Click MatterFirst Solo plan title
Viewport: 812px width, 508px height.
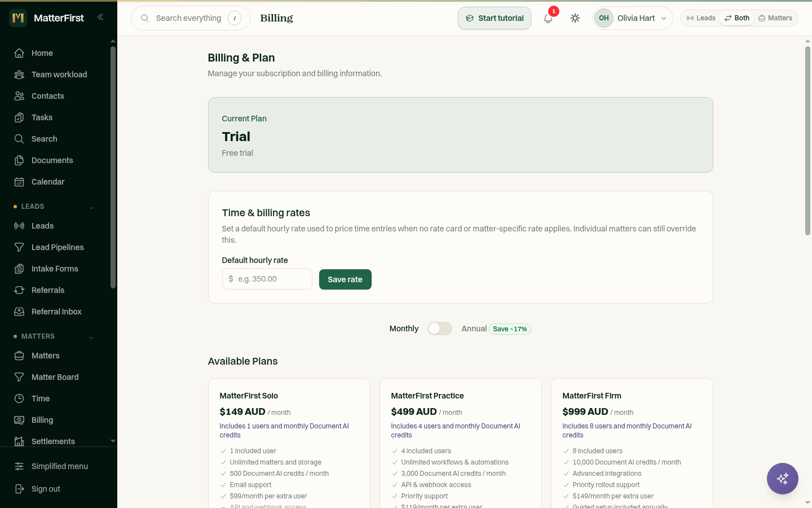tap(249, 396)
